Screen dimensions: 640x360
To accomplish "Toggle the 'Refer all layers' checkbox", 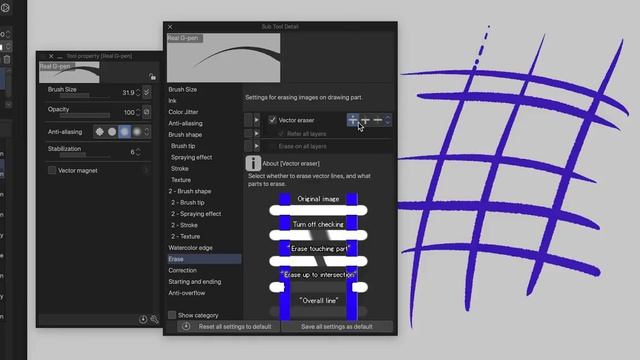I will [x=281, y=133].
